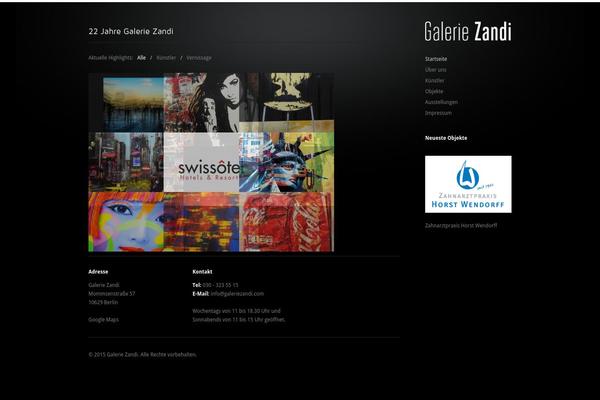Click the Aktuelle Highlights label
The width and height of the screenshot is (600, 400).
pos(111,58)
